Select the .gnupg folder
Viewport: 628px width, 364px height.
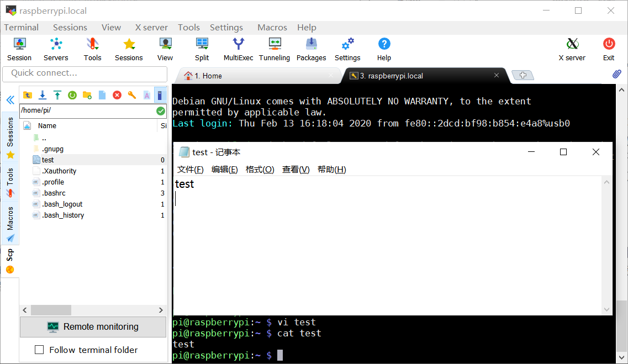coord(93,149)
